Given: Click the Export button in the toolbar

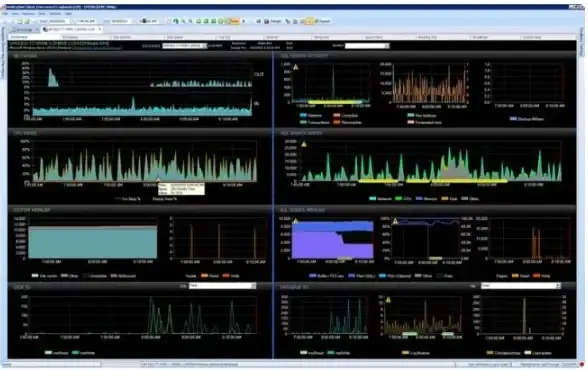Looking at the screenshot, I should [x=323, y=21].
